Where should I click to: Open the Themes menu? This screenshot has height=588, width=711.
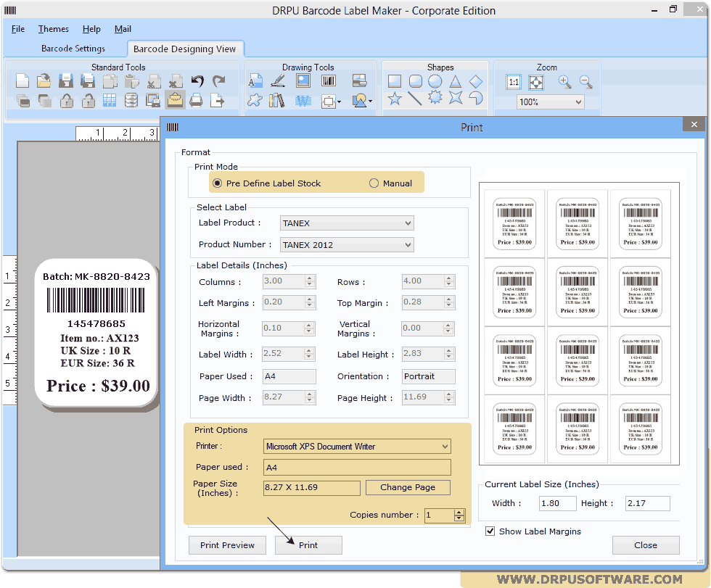[x=53, y=29]
